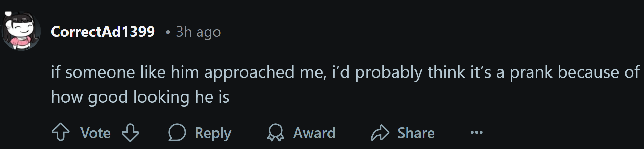The width and height of the screenshot is (644, 149).
Task: Click the Vote count label
Action: pos(95,133)
